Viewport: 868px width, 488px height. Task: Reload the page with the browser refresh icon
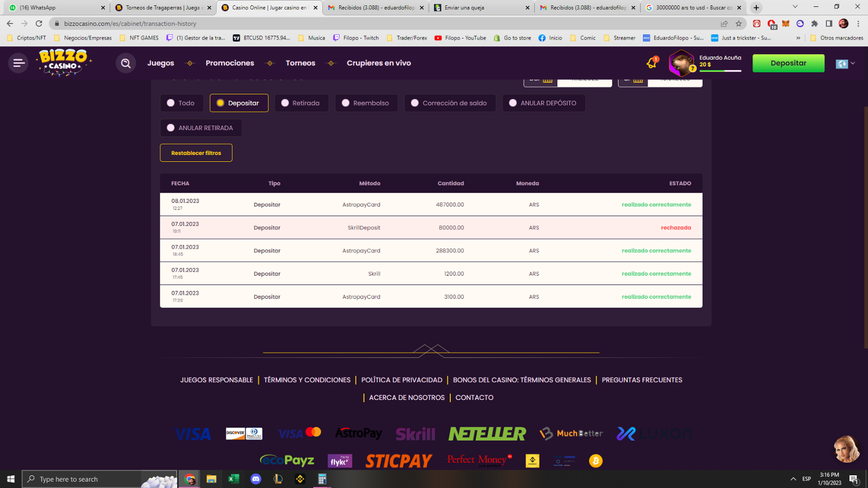39,24
